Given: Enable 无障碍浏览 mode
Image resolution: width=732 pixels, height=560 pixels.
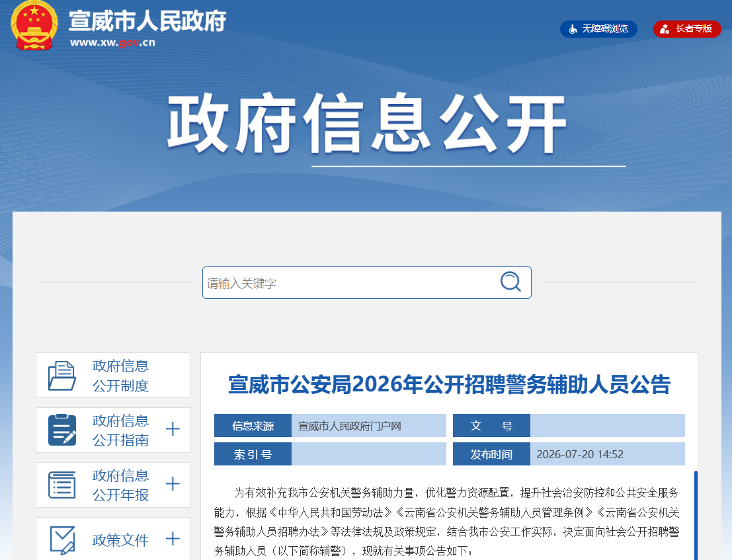Looking at the screenshot, I should pyautogui.click(x=598, y=29).
